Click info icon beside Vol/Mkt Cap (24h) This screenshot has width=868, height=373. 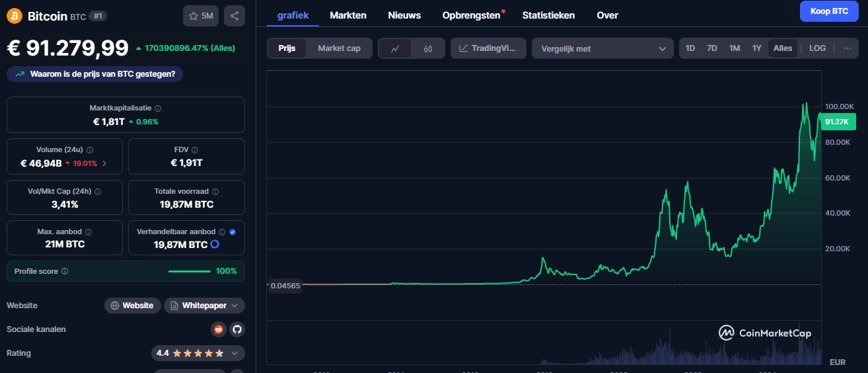(98, 192)
